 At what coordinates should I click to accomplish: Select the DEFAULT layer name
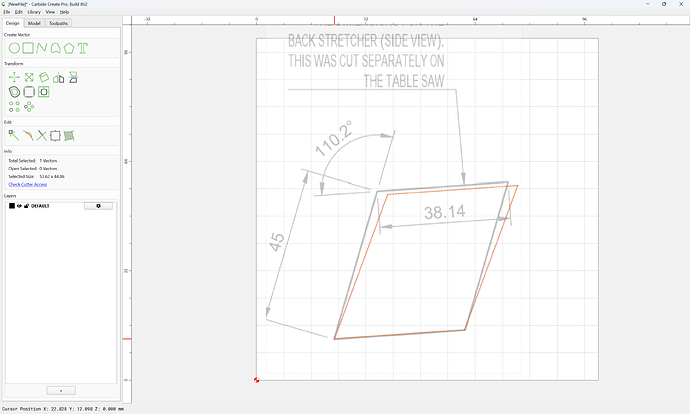40,206
